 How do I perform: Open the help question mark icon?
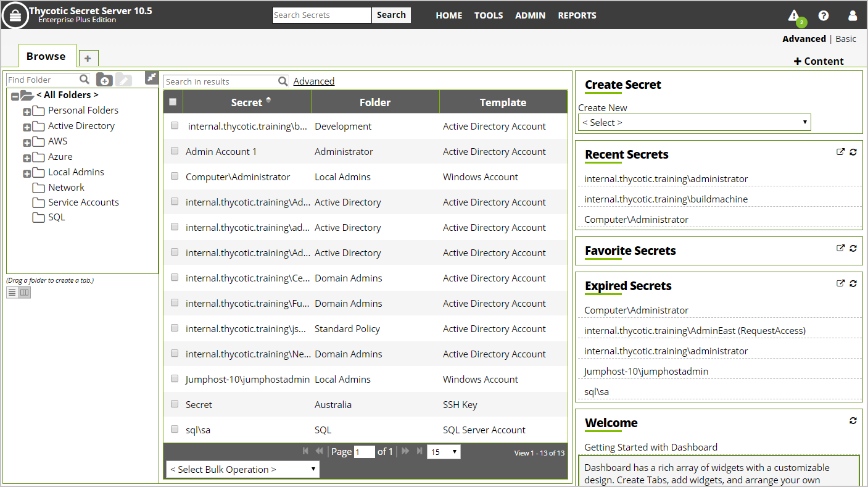(824, 15)
